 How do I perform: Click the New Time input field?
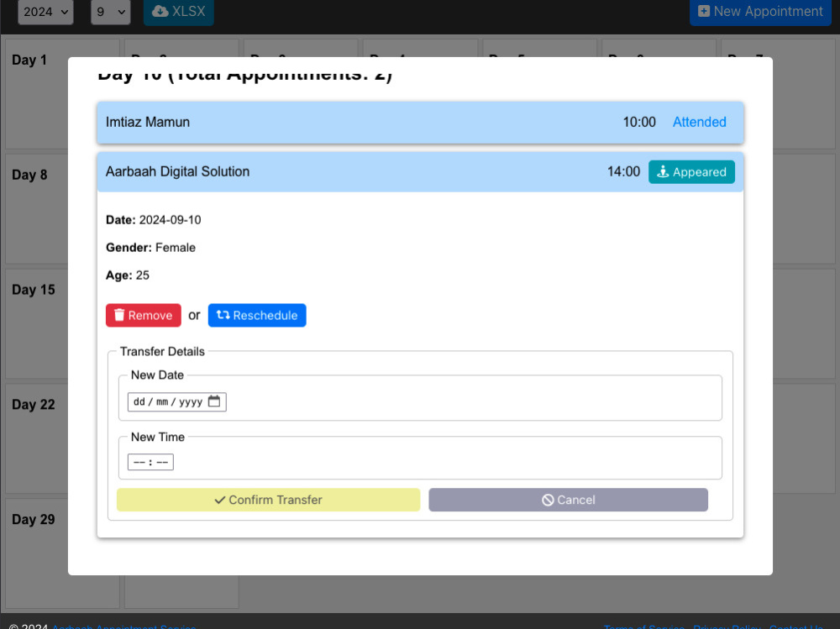coord(150,462)
